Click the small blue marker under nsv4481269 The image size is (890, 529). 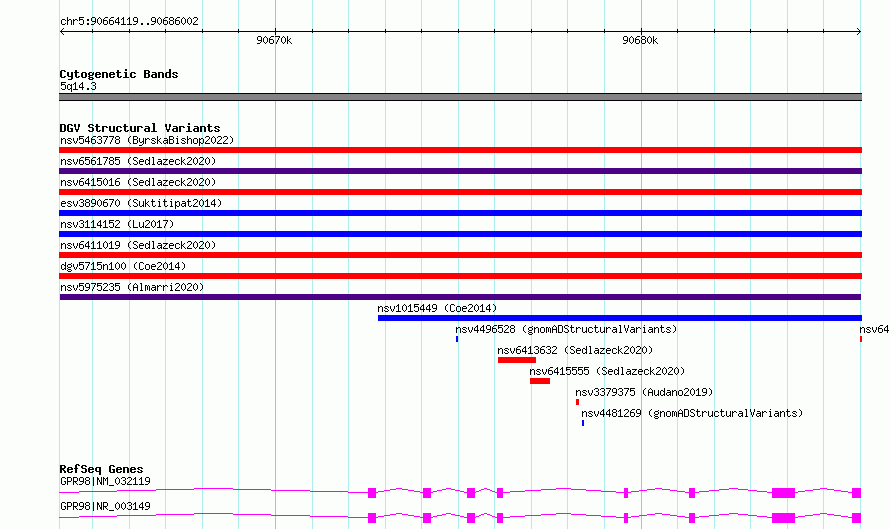pos(583,423)
